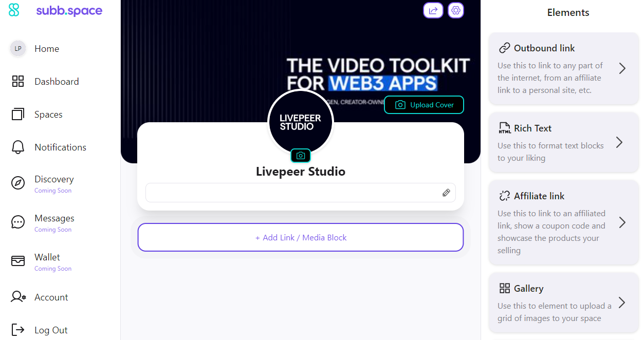Screen dimensions: 644x340
Task: Click the subb.space brand name
Action: click(69, 10)
